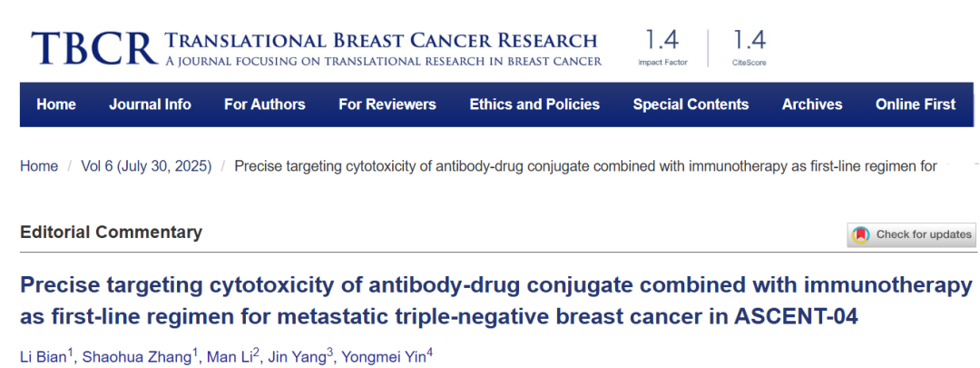Select Ethics and Policies menu
The image size is (980, 368).
pyautogui.click(x=534, y=104)
